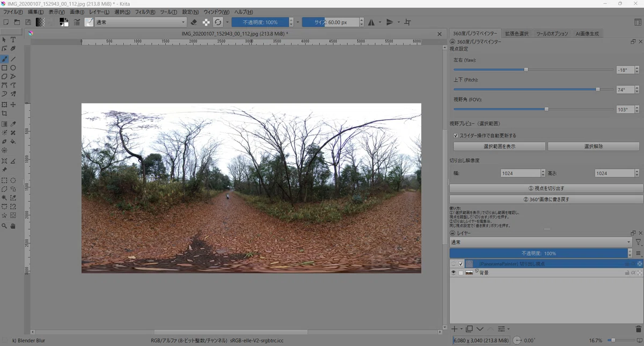Increase the Yaw angle spinbox
Viewport: 644px width, 346px height.
(x=637, y=68)
